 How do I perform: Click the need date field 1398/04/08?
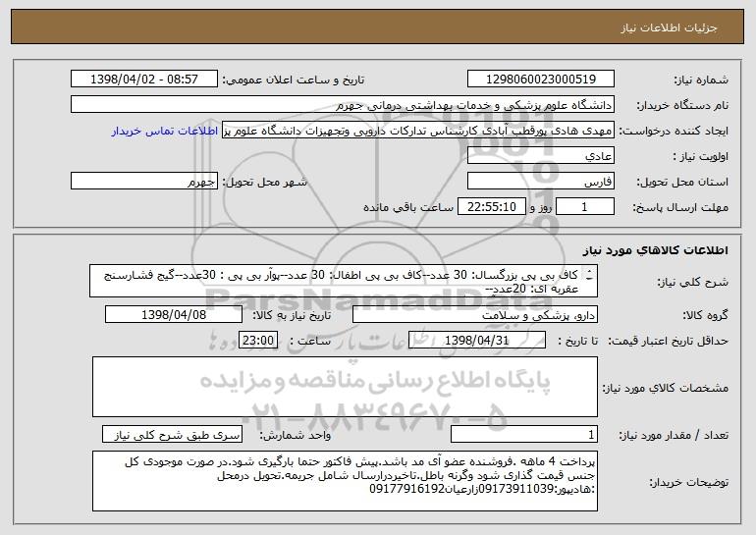[174, 315]
